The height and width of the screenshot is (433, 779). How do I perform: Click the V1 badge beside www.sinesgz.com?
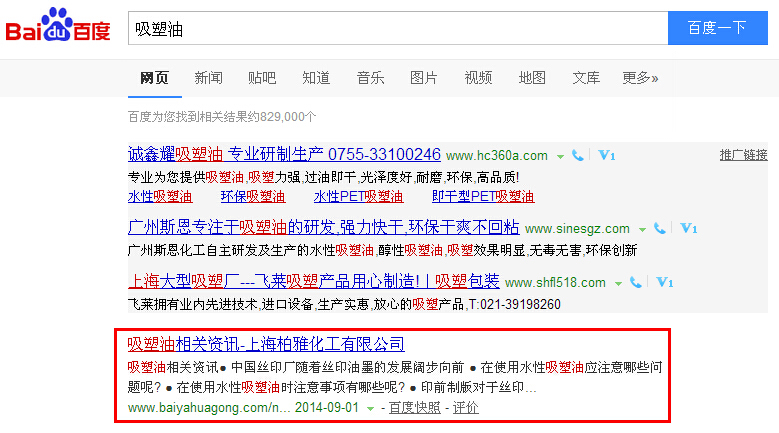point(689,228)
